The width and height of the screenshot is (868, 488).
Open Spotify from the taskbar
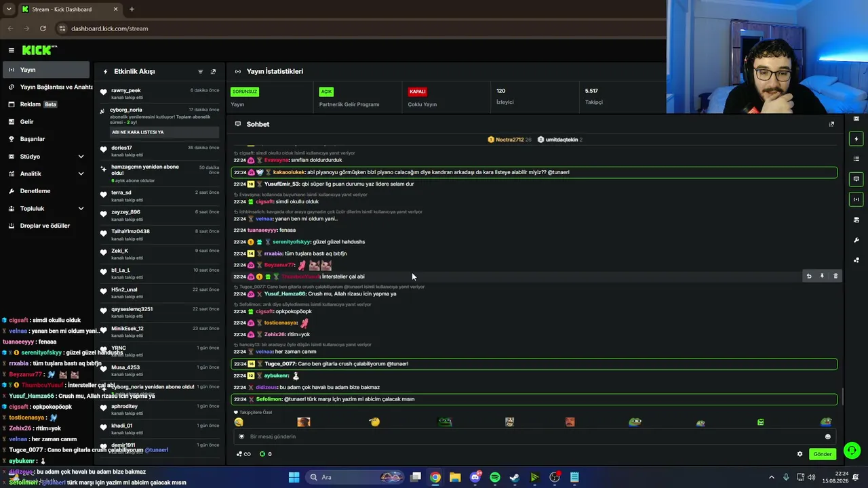pyautogui.click(x=495, y=477)
